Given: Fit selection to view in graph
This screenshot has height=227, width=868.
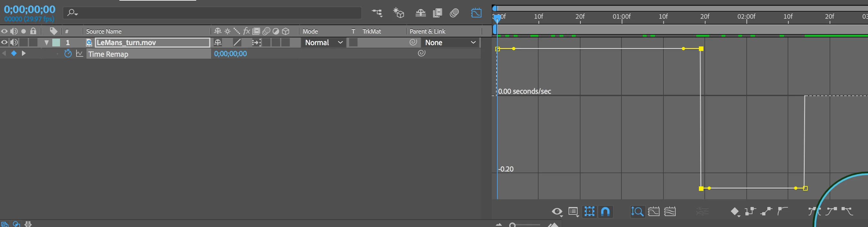Looking at the screenshot, I should tap(654, 212).
